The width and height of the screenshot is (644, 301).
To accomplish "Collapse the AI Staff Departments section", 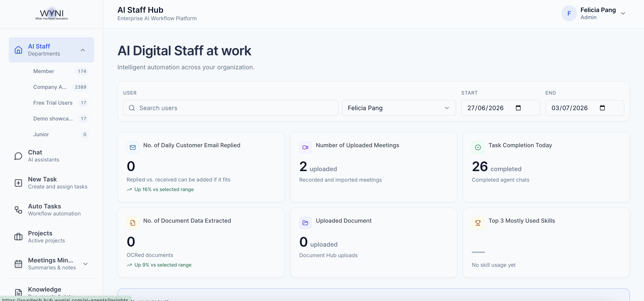I will tap(83, 50).
